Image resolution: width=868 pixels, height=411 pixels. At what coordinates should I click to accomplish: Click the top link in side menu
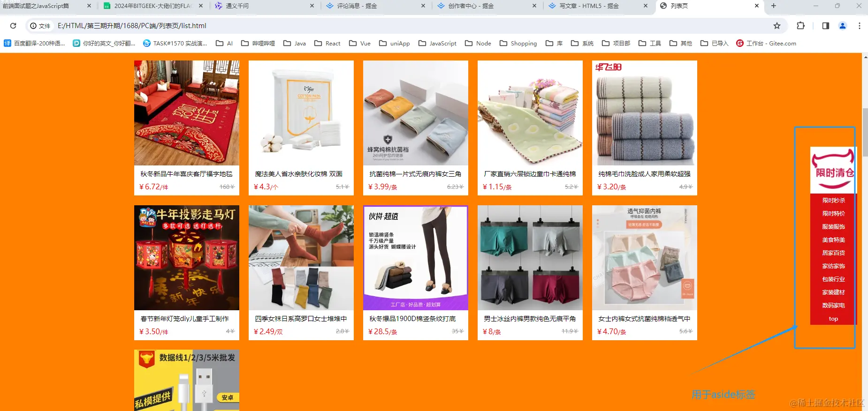tap(833, 318)
